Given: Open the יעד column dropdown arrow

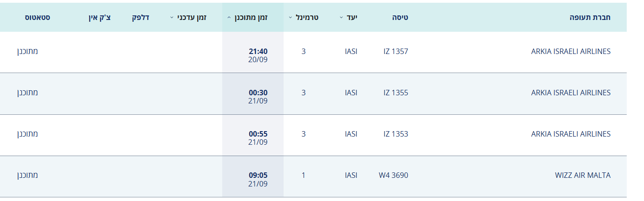Looking at the screenshot, I should 341,18.
